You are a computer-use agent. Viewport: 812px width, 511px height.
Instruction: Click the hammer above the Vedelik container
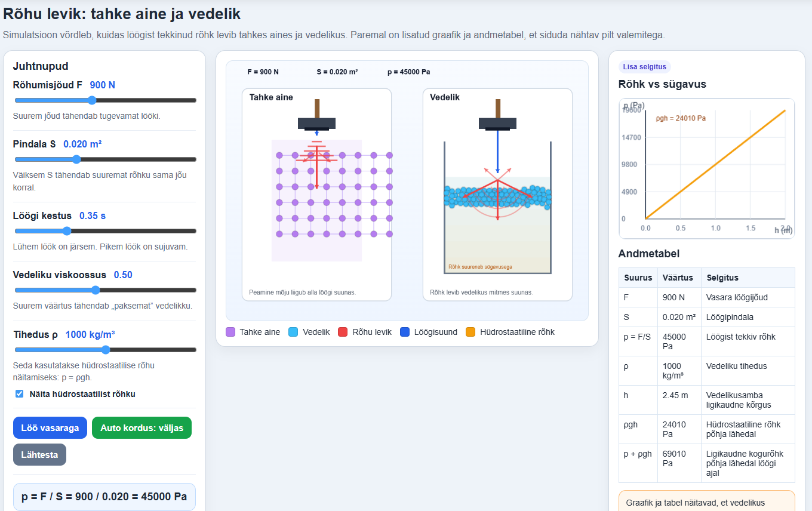[x=497, y=115]
